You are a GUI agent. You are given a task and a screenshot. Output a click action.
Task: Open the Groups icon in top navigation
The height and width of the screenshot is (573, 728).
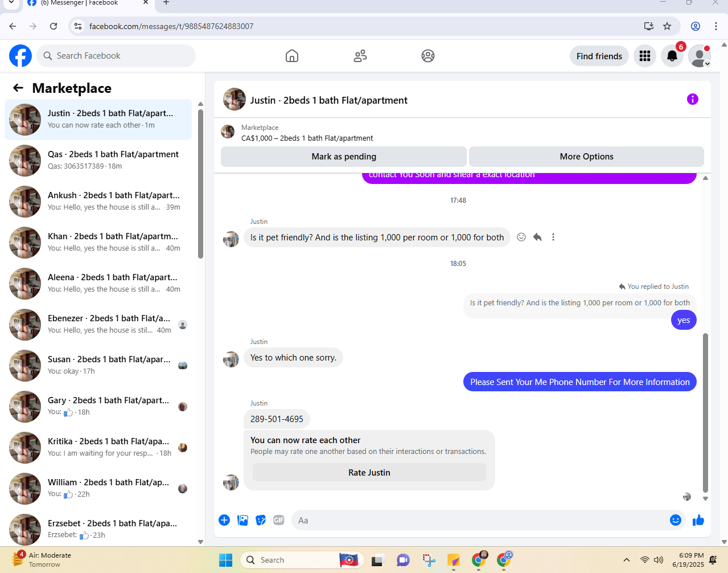pos(428,56)
